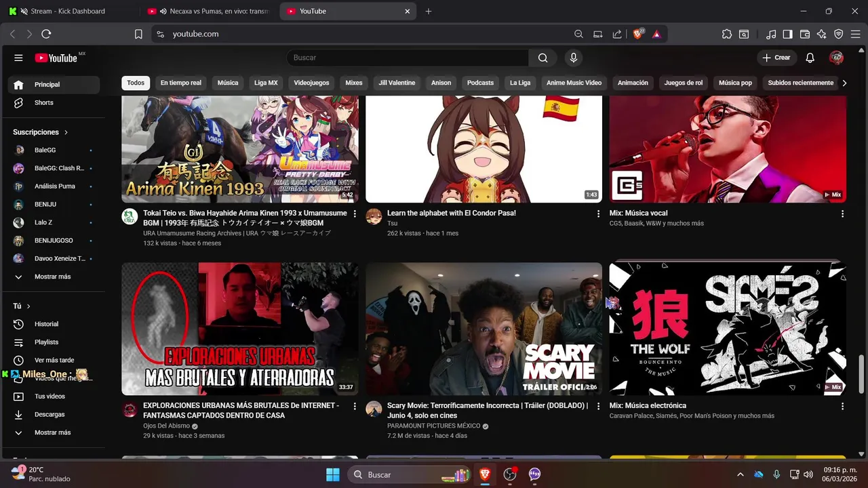Open the notifications bell
The image size is (868, 488).
click(810, 58)
